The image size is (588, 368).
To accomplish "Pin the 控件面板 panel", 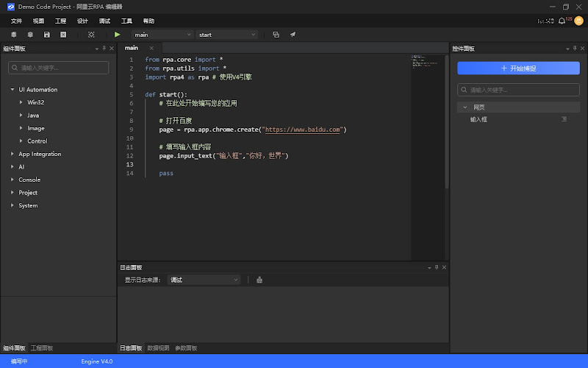I will (575, 49).
